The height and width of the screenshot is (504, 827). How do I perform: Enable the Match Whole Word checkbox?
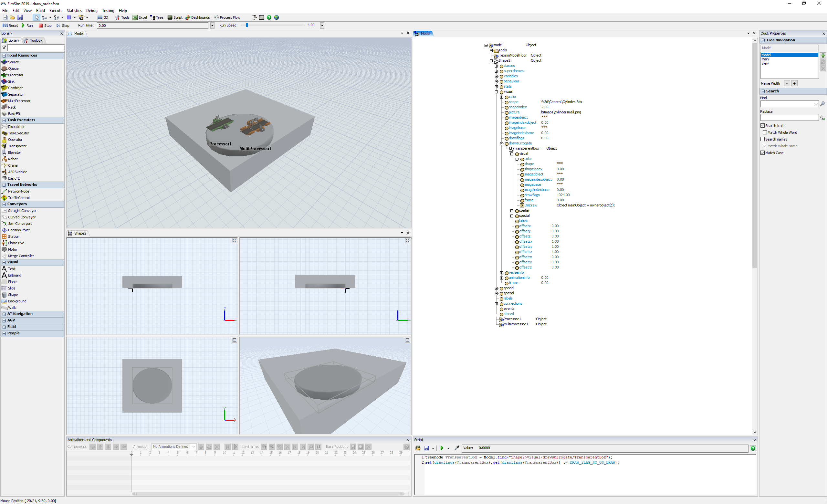pos(765,132)
